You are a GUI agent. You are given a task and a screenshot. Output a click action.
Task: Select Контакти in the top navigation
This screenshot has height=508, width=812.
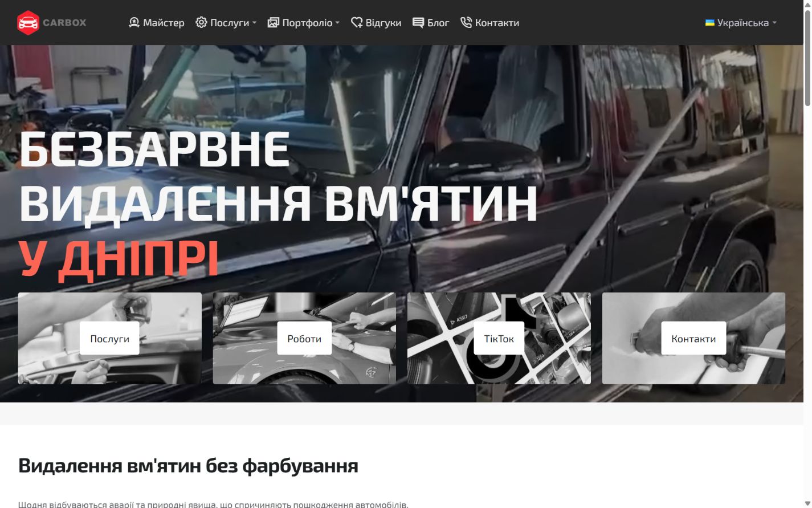tap(490, 23)
